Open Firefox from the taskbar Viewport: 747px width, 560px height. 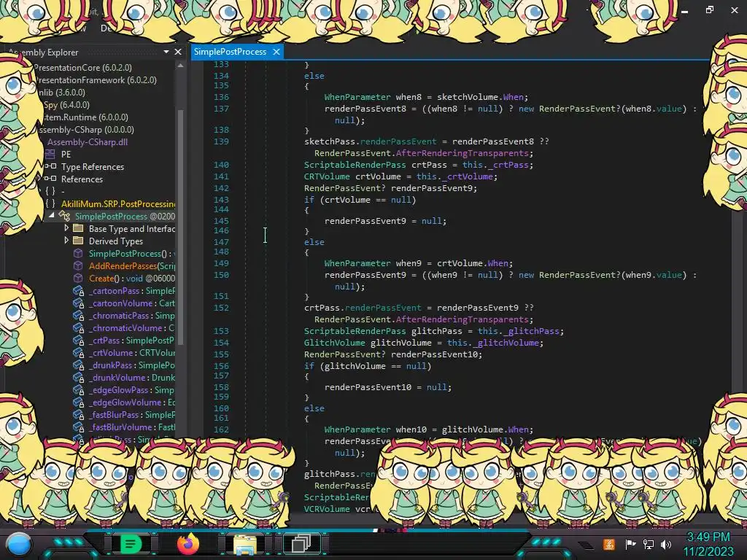click(x=188, y=544)
